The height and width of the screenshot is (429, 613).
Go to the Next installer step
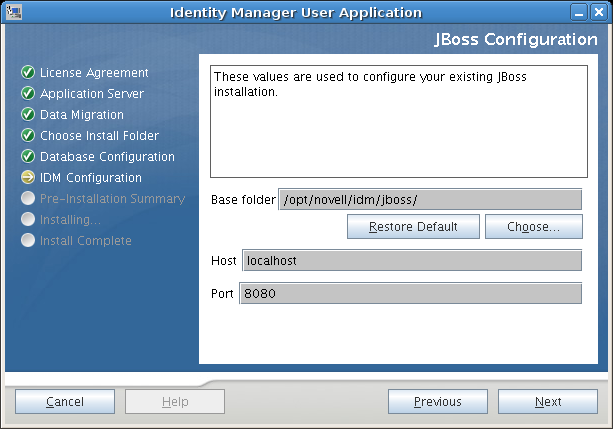(547, 402)
